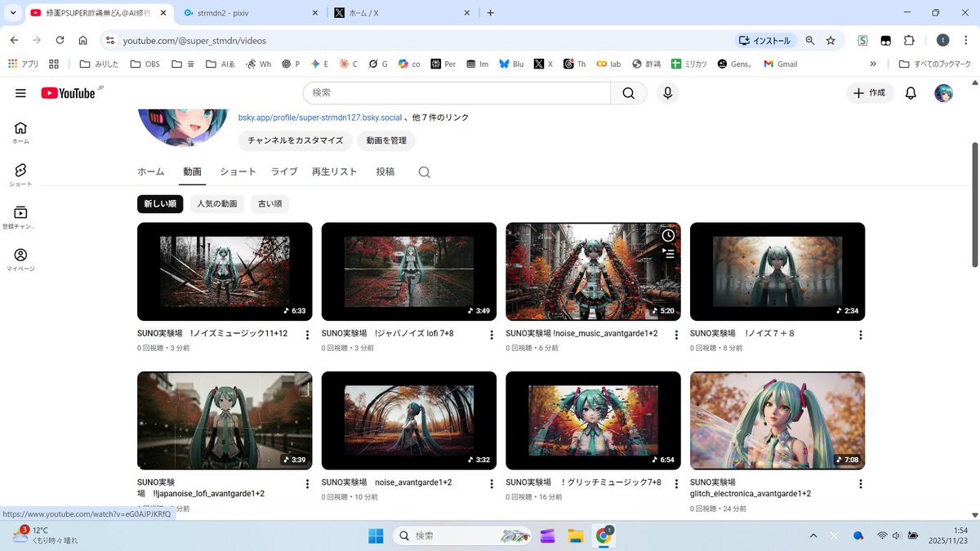Click the 動画を管理 button

386,140
